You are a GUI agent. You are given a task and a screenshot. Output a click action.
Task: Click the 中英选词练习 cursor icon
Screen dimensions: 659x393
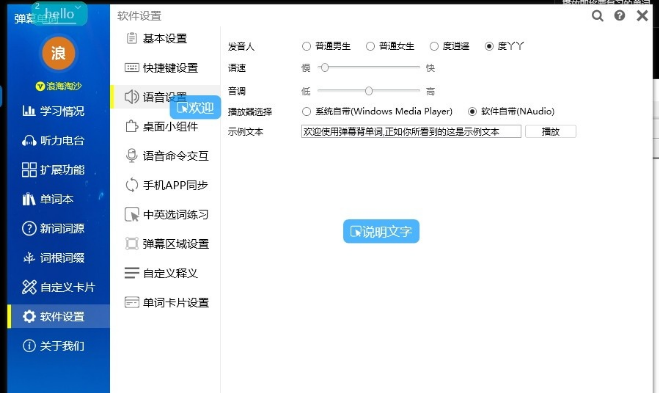click(132, 214)
